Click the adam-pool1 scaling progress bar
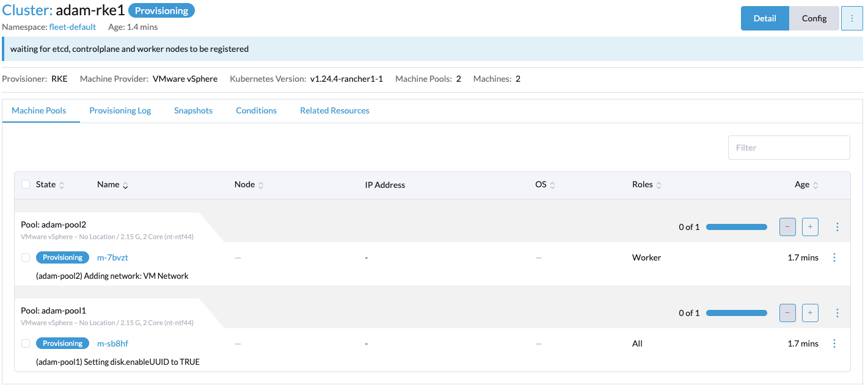This screenshot has height=388, width=868. pyautogui.click(x=736, y=312)
